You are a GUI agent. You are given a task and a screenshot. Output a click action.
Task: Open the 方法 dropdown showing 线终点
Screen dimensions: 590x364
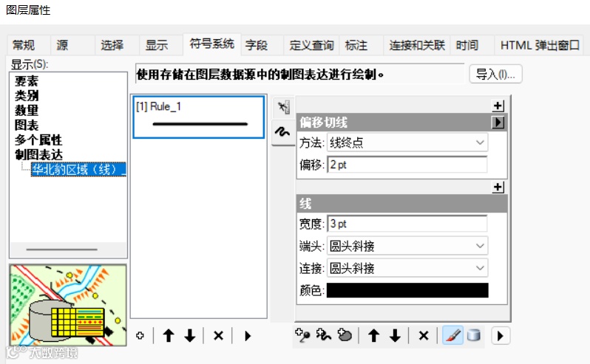coord(407,142)
